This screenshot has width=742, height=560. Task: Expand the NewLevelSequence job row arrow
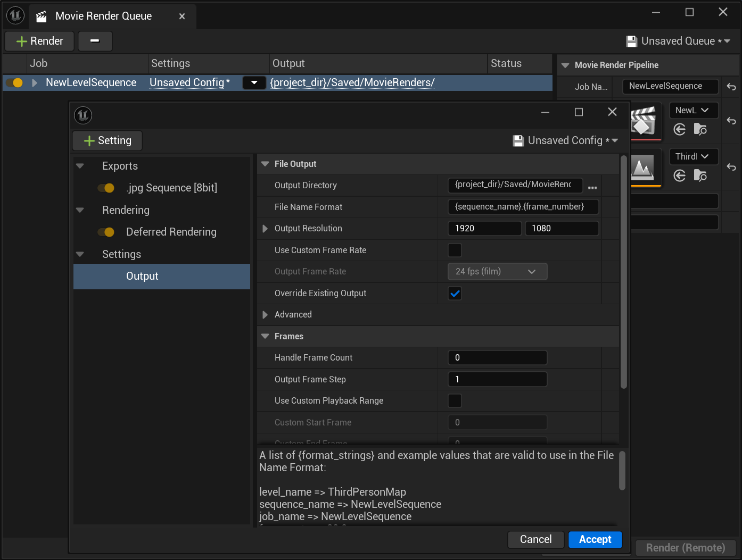35,83
